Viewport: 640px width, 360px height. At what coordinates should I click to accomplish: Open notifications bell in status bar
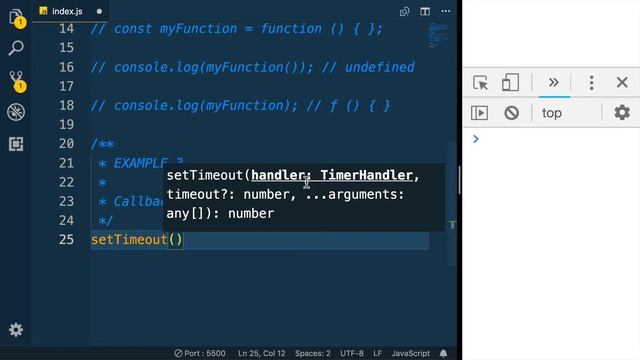[x=444, y=353]
